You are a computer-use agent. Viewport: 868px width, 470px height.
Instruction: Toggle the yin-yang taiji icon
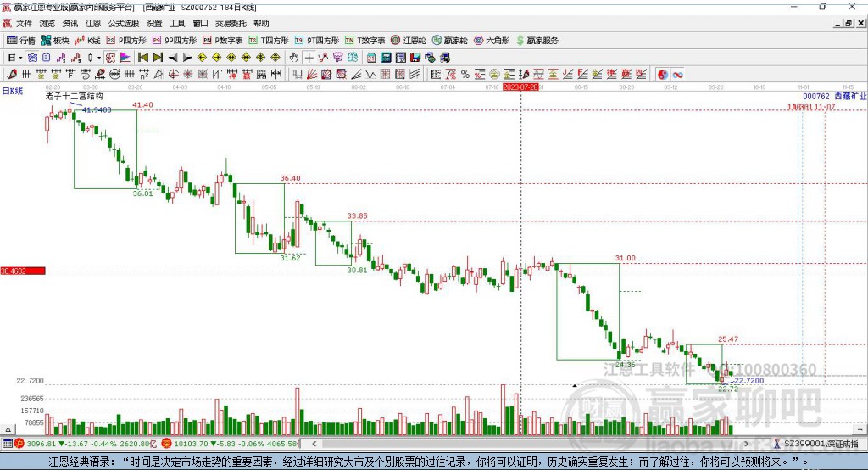click(x=663, y=75)
